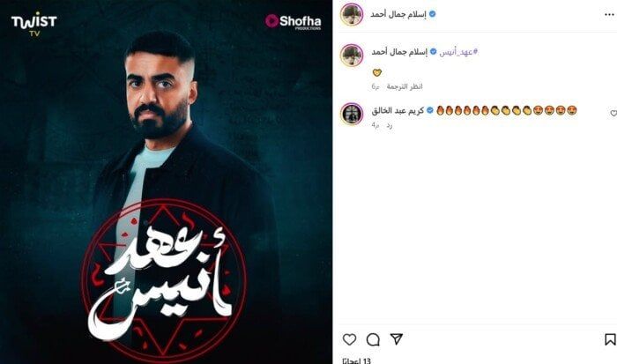The height and width of the screenshot is (364, 617).
Task: Click the Shofha Productions logo on poster
Action: point(294,22)
